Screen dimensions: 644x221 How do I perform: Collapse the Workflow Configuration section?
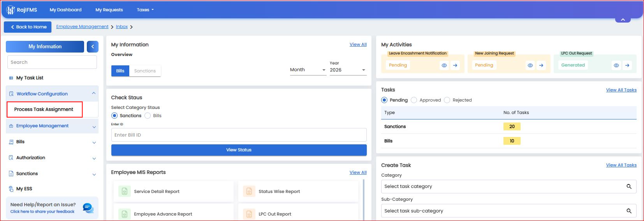tap(94, 93)
